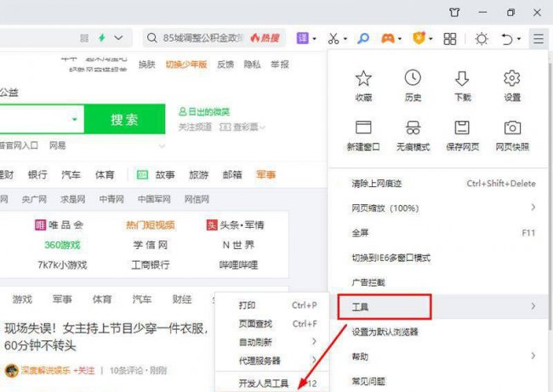Click the 热搜 hot search flame icon
553x392 pixels.
265,37
